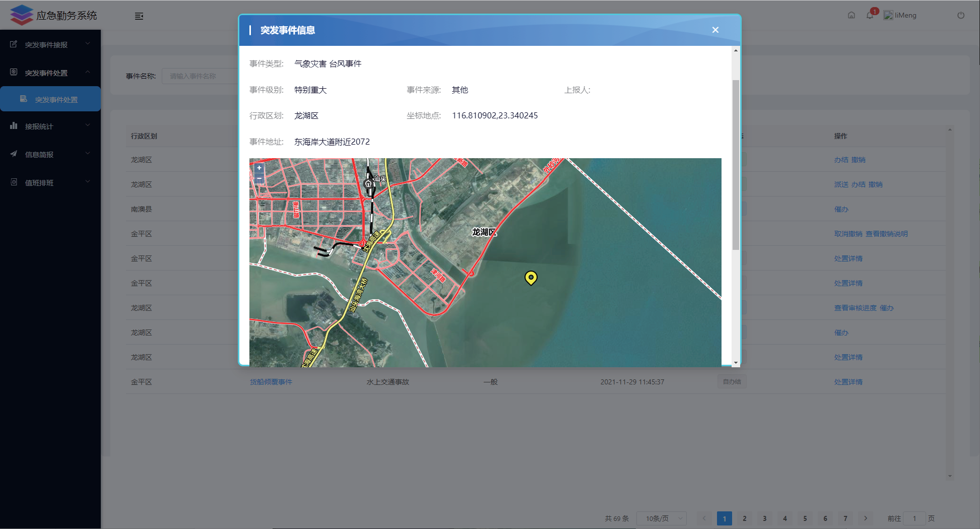Click the map zoom in plus button
980x529 pixels.
point(259,168)
